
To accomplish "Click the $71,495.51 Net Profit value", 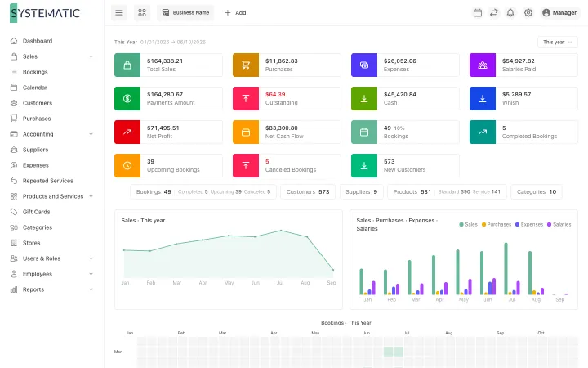I will [163, 128].
